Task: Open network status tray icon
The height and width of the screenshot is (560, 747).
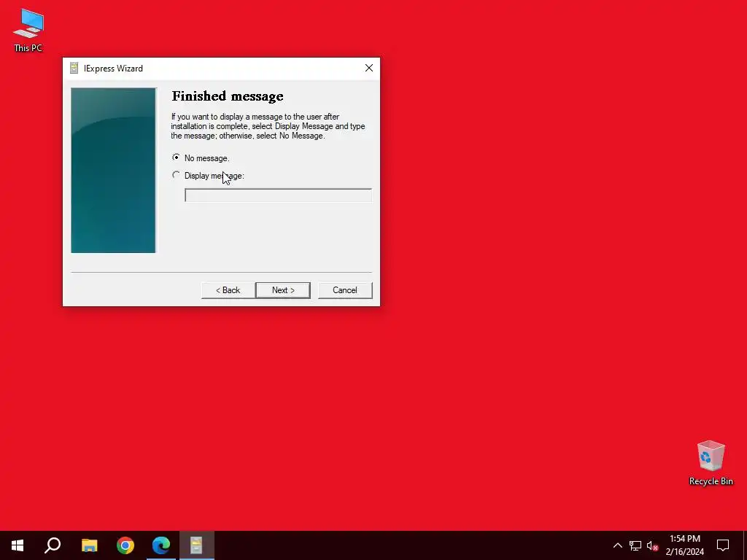Action: pos(635,545)
